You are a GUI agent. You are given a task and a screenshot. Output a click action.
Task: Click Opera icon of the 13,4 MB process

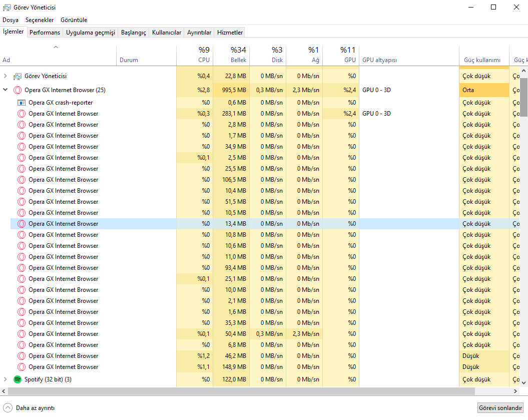[x=22, y=224]
